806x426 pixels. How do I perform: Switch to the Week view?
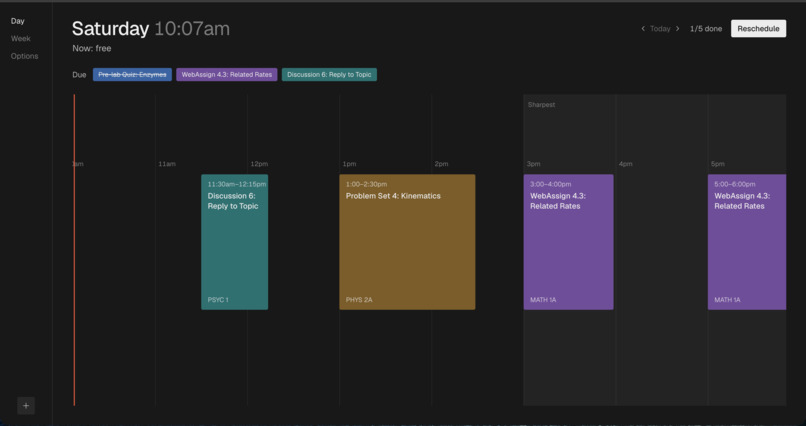tap(21, 39)
